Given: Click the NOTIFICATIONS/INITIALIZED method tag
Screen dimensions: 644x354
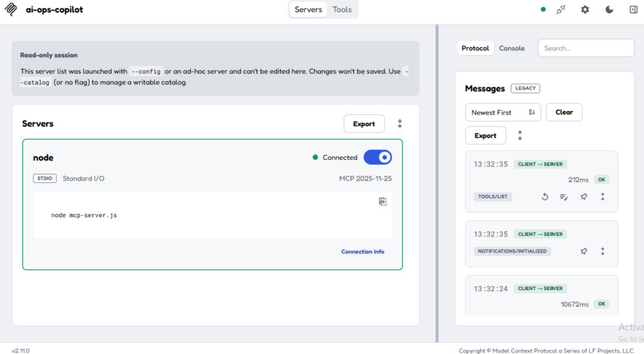Looking at the screenshot, I should [512, 251].
